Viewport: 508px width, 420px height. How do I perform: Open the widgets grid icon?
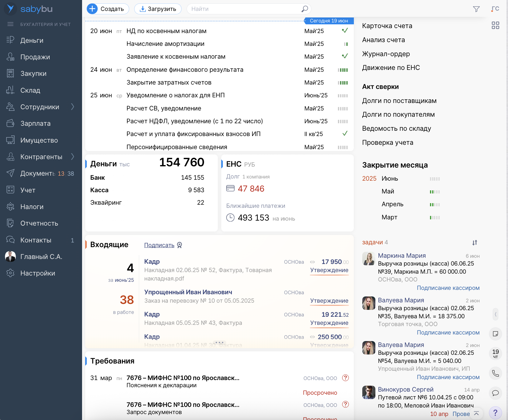pyautogui.click(x=495, y=25)
